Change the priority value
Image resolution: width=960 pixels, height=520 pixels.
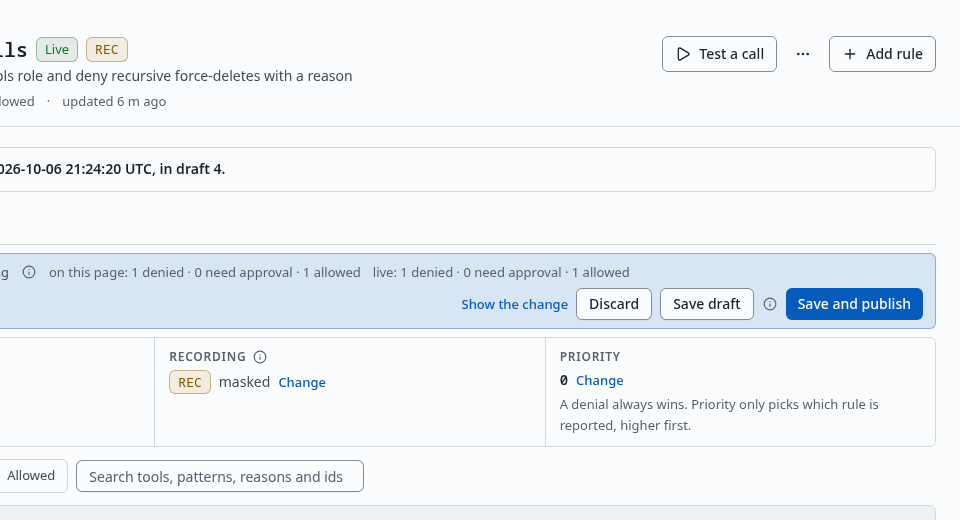(599, 380)
